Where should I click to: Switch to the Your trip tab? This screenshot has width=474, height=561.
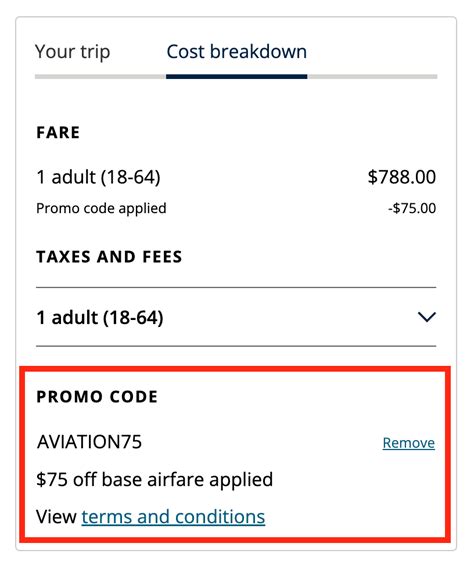(x=72, y=52)
